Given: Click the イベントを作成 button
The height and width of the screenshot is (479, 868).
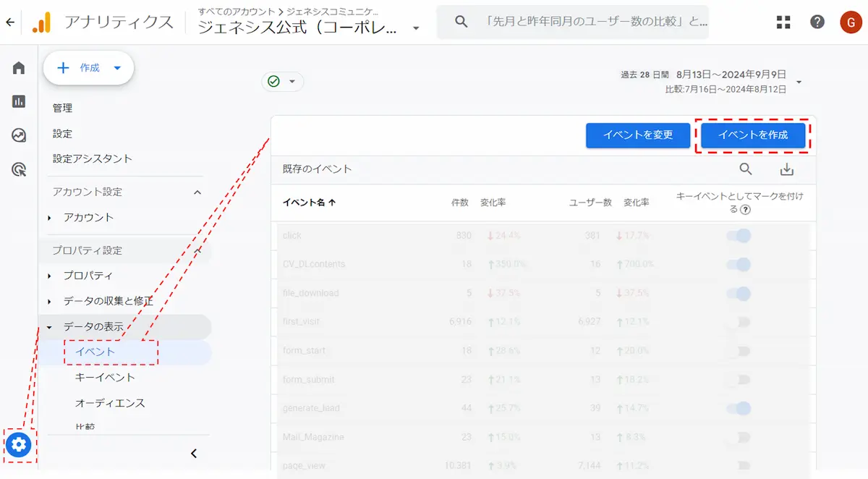Looking at the screenshot, I should 753,135.
